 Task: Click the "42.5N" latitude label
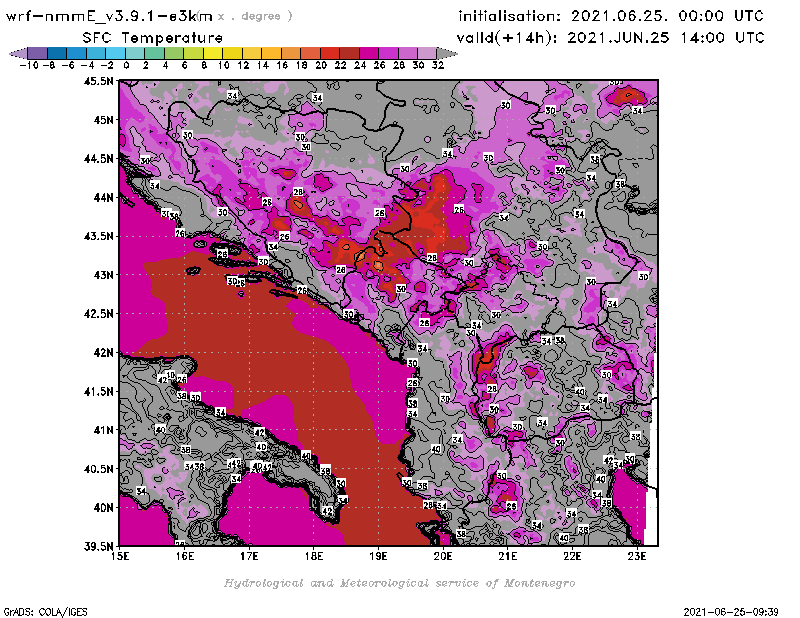[98, 314]
